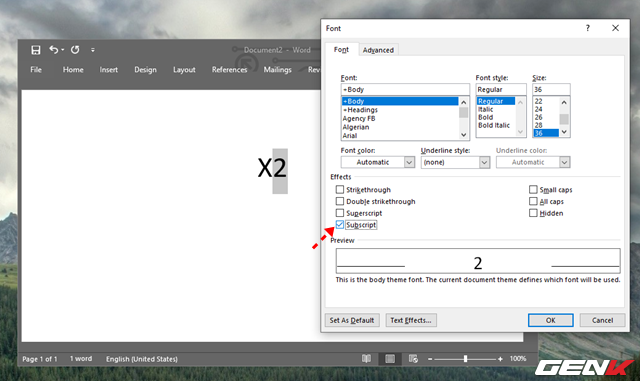Uncheck the Subscript checkbox
The height and width of the screenshot is (381, 640).
click(x=340, y=225)
